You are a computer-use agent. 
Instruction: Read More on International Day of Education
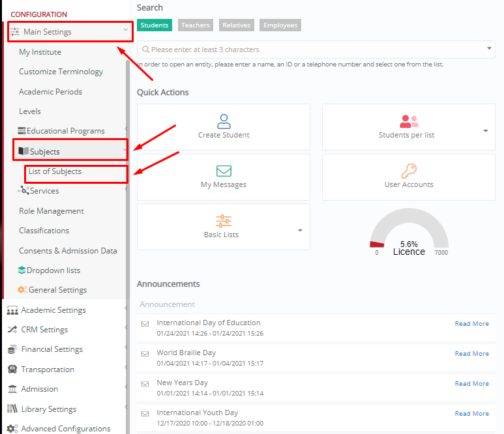coord(472,323)
